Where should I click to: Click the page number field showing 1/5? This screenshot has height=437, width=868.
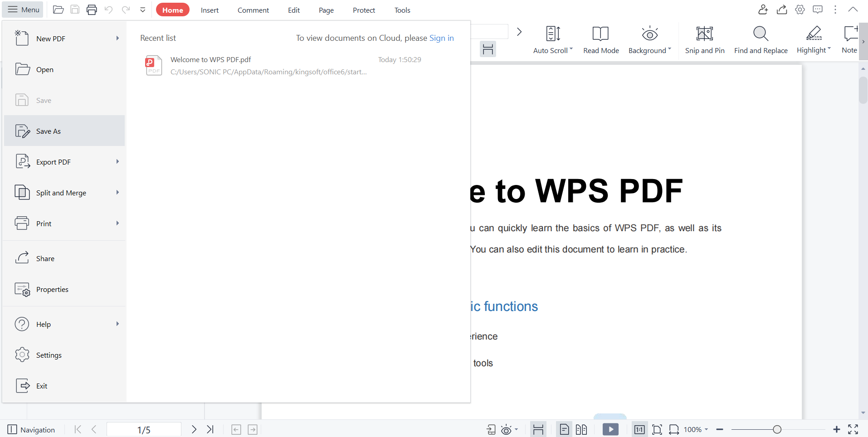144,429
